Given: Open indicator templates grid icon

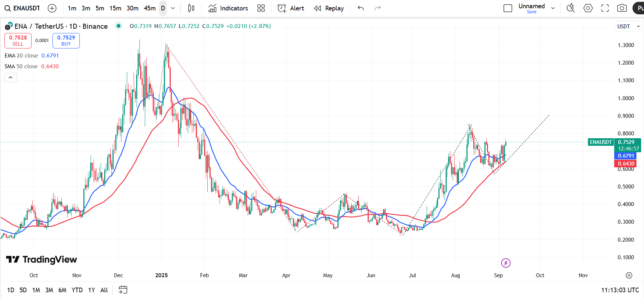Looking at the screenshot, I should click(x=261, y=8).
